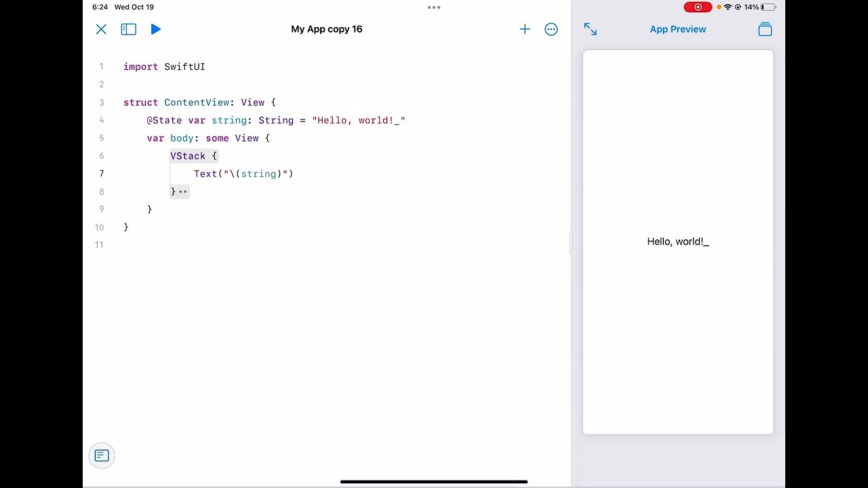Click the Text("\(string)") code
868x488 pixels.
point(243,174)
